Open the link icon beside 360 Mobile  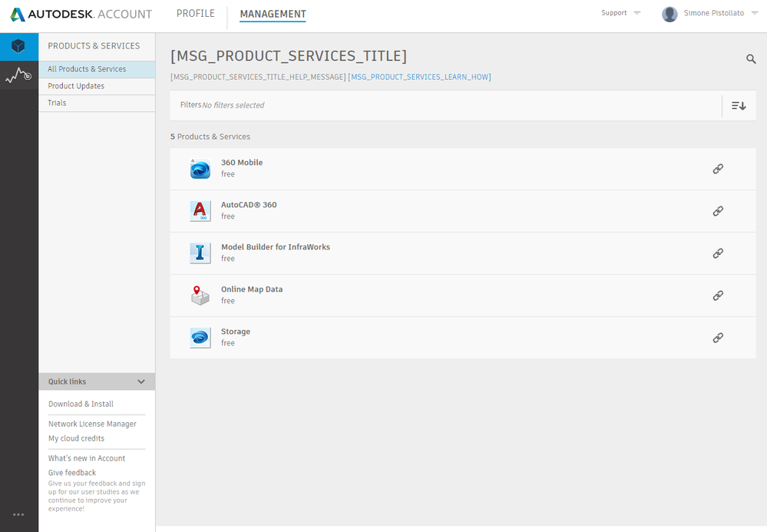717,168
